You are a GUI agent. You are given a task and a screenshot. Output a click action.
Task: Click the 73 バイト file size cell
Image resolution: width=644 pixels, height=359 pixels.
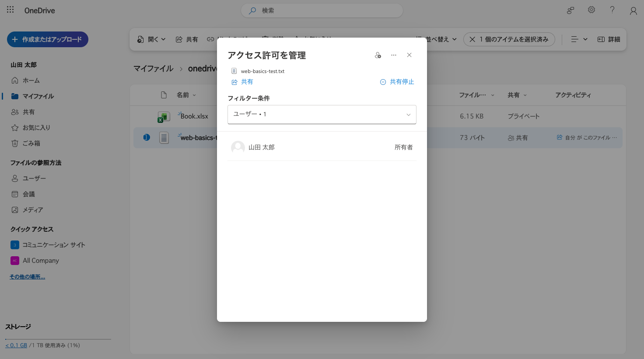coord(472,138)
